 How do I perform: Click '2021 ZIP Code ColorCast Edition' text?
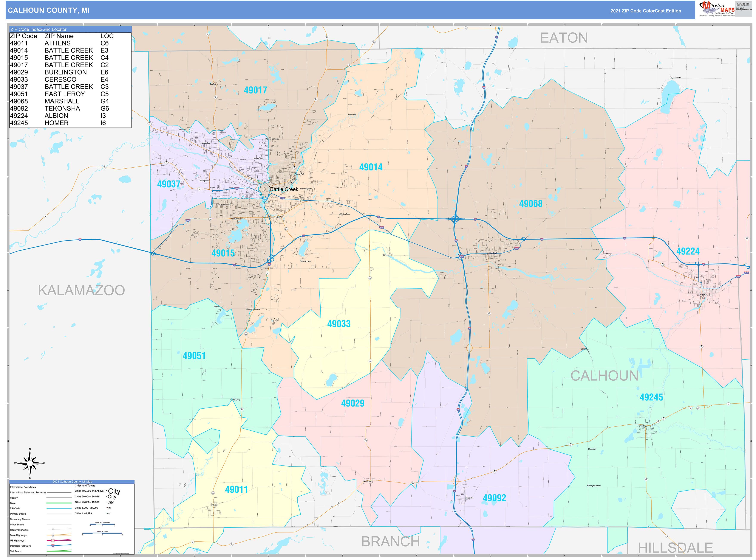[646, 11]
